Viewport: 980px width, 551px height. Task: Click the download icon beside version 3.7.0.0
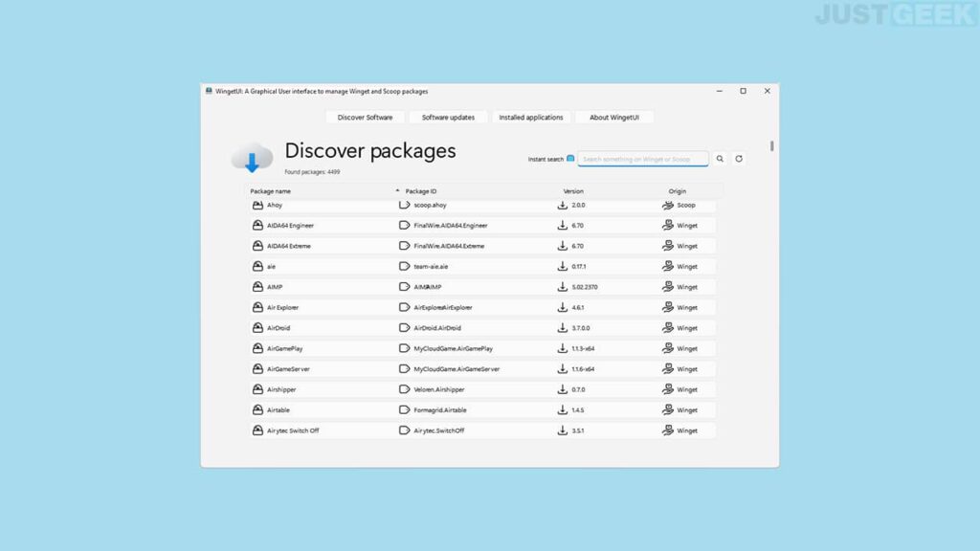[x=563, y=327]
